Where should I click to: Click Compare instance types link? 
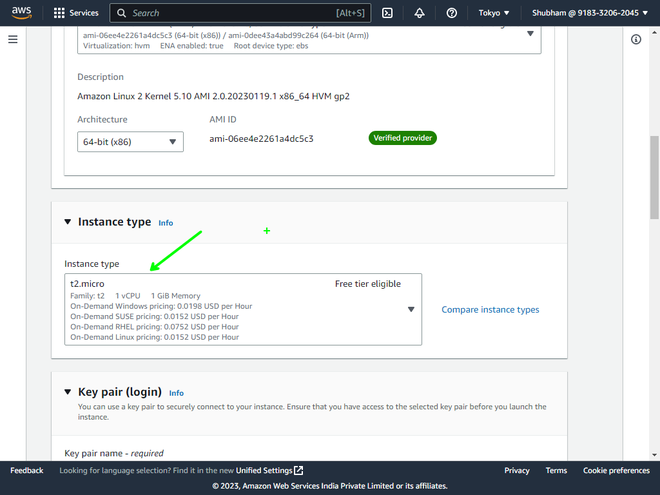[x=490, y=310]
